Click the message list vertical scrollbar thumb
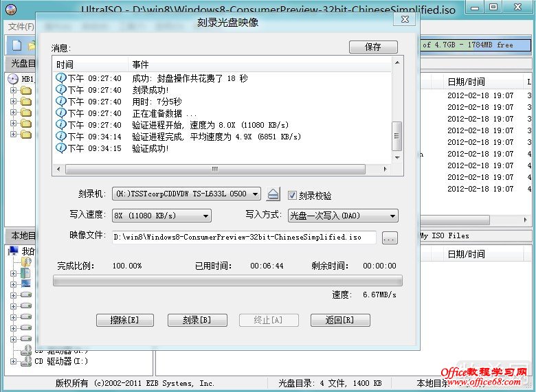The width and height of the screenshot is (536, 392). coord(397,136)
